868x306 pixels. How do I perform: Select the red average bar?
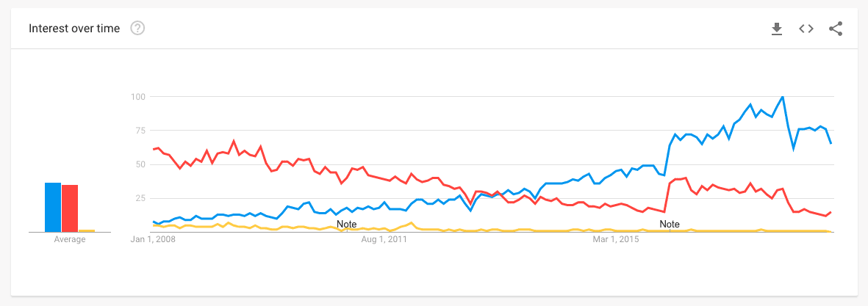click(70, 208)
